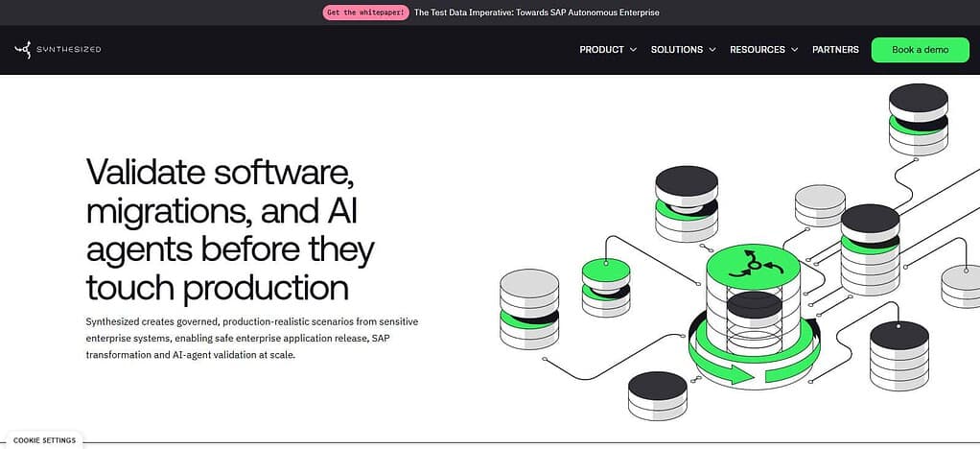Click the Synthesized logo icon
The width and height of the screenshot is (980, 449).
click(22, 49)
